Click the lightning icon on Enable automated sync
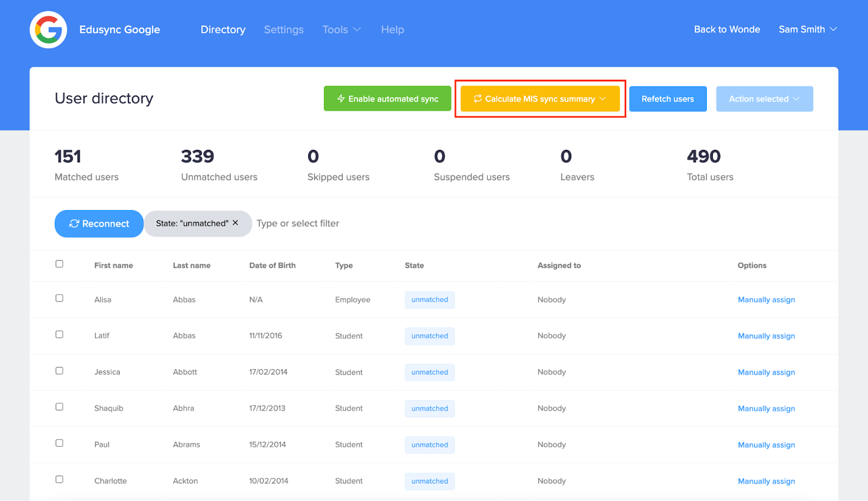The image size is (868, 501). coord(341,99)
